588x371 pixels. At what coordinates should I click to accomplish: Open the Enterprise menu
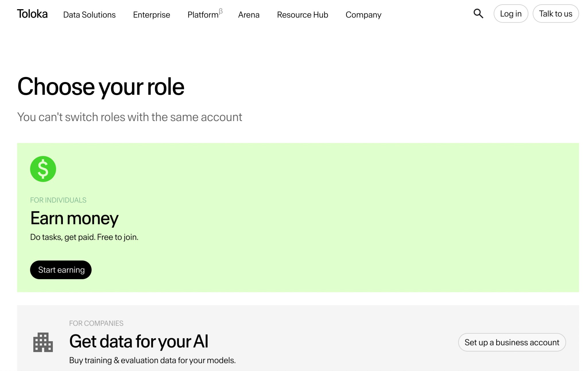pos(151,15)
